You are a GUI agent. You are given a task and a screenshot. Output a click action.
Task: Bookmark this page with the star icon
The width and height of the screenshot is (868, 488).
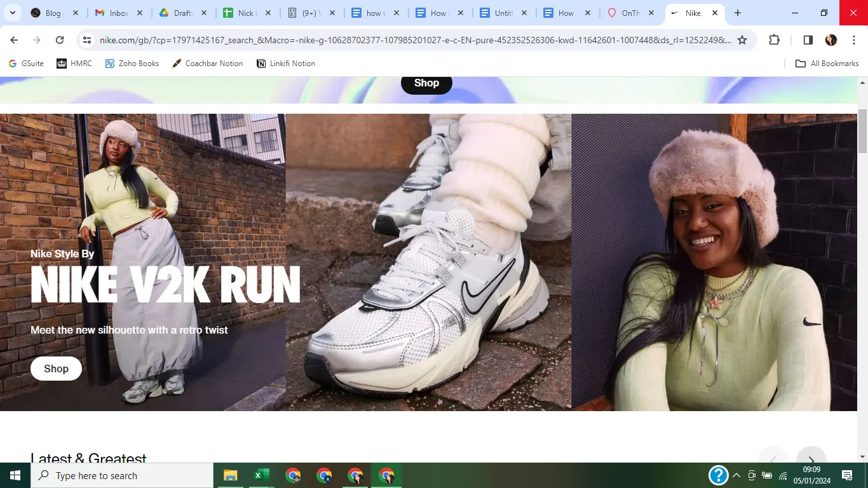tap(742, 40)
